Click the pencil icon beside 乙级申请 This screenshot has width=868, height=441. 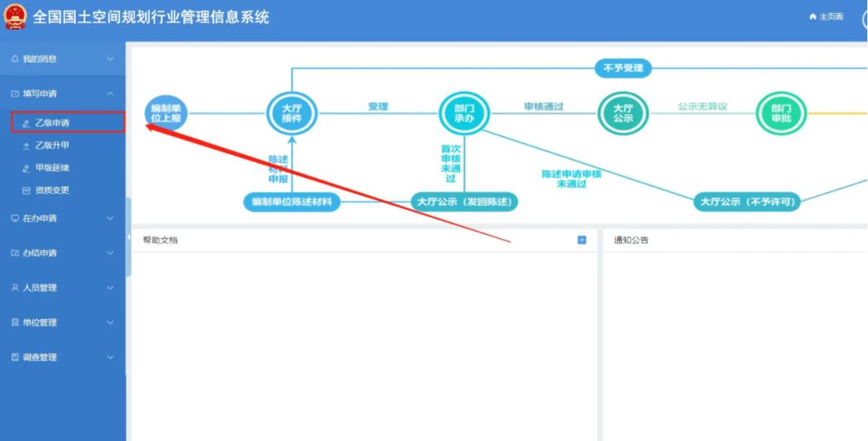tap(27, 123)
